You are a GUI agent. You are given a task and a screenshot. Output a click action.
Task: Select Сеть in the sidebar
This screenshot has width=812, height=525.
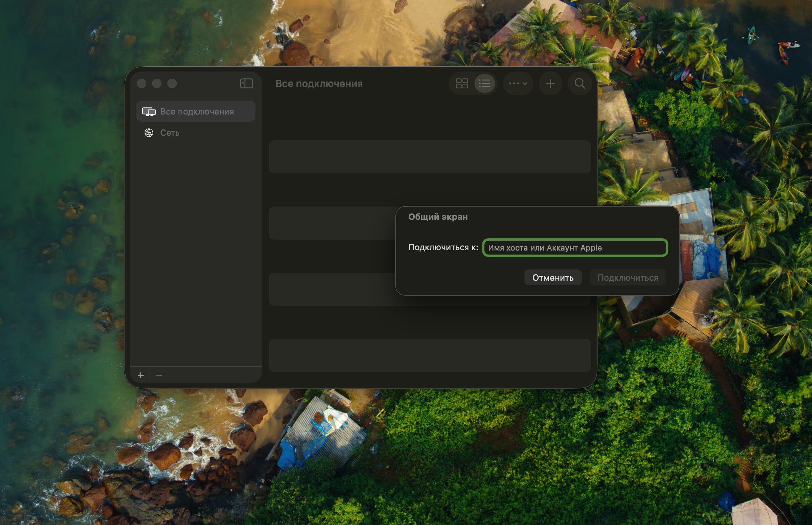[170, 133]
